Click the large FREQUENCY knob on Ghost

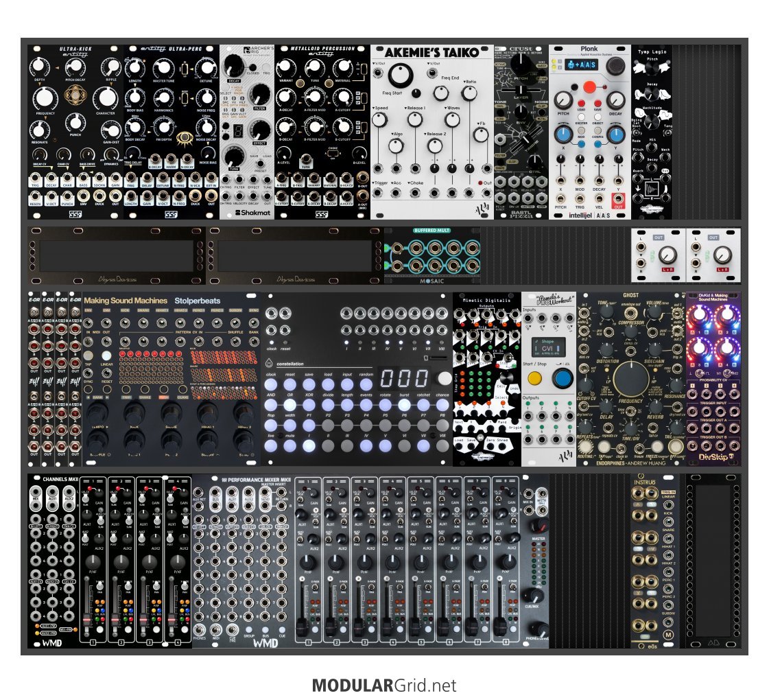(630, 379)
